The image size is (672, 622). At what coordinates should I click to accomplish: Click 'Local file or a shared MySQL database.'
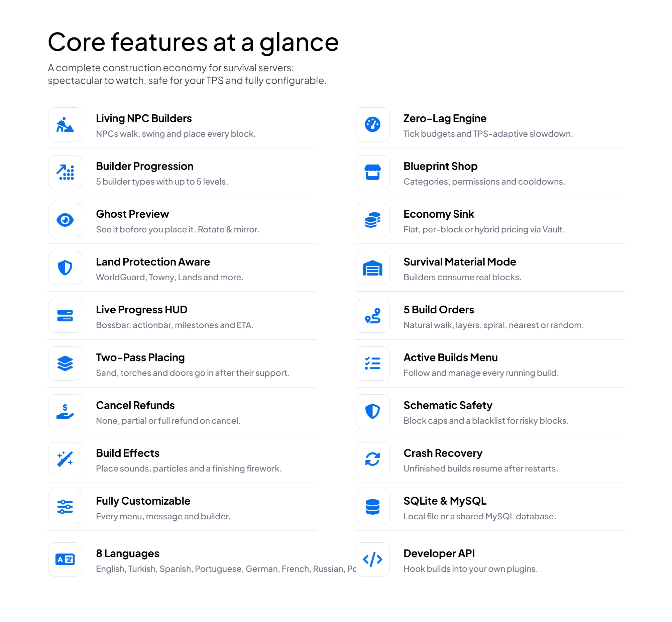coord(479,516)
